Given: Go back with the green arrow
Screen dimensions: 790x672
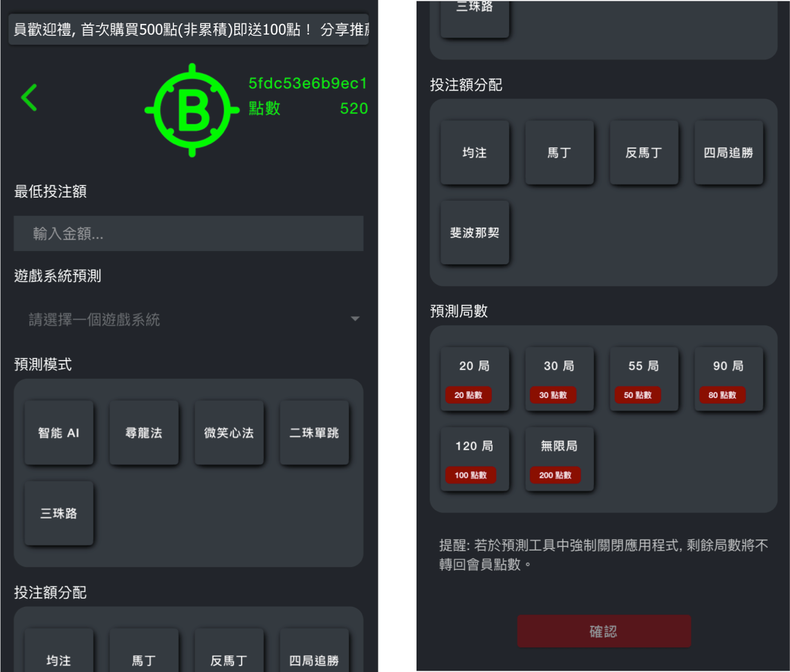Looking at the screenshot, I should click(29, 97).
